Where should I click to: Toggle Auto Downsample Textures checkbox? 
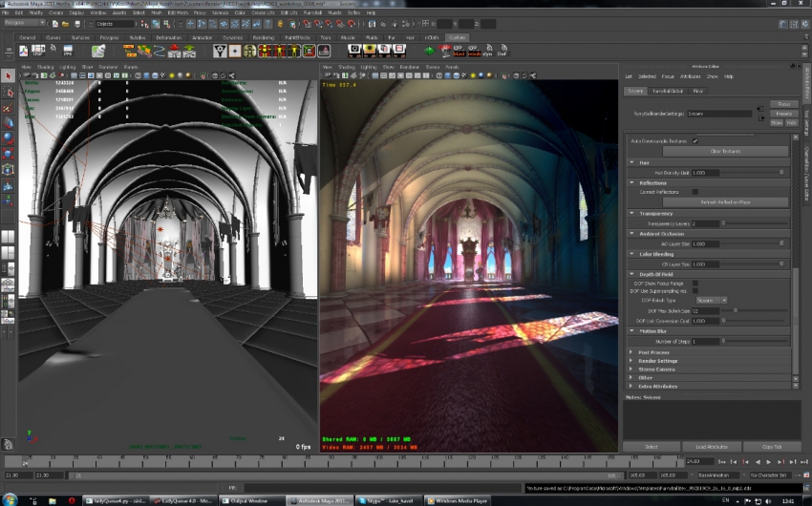click(694, 141)
